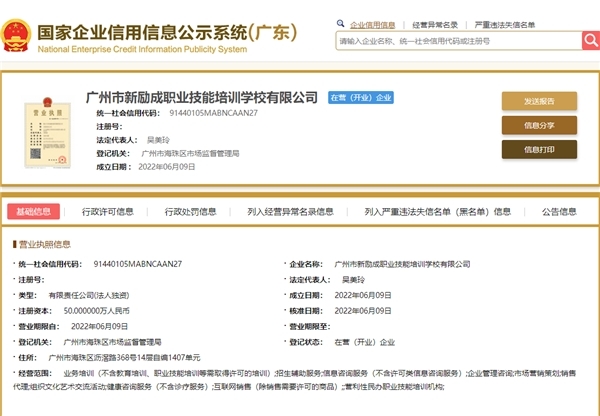600x416 pixels.
Task: Click the English subtitle National Enterprise Credit Information Publicity System
Action: point(142,49)
